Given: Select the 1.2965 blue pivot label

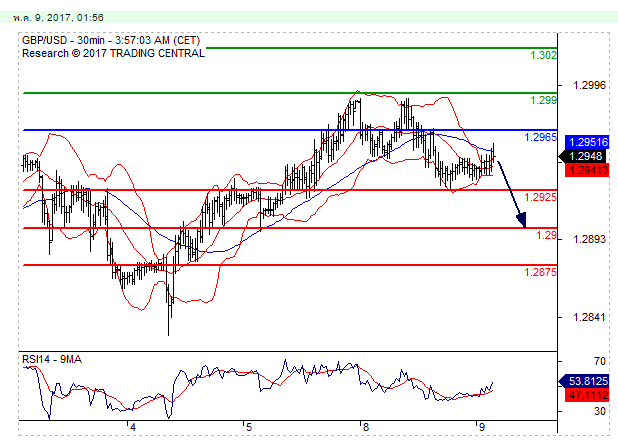Looking at the screenshot, I should [539, 136].
